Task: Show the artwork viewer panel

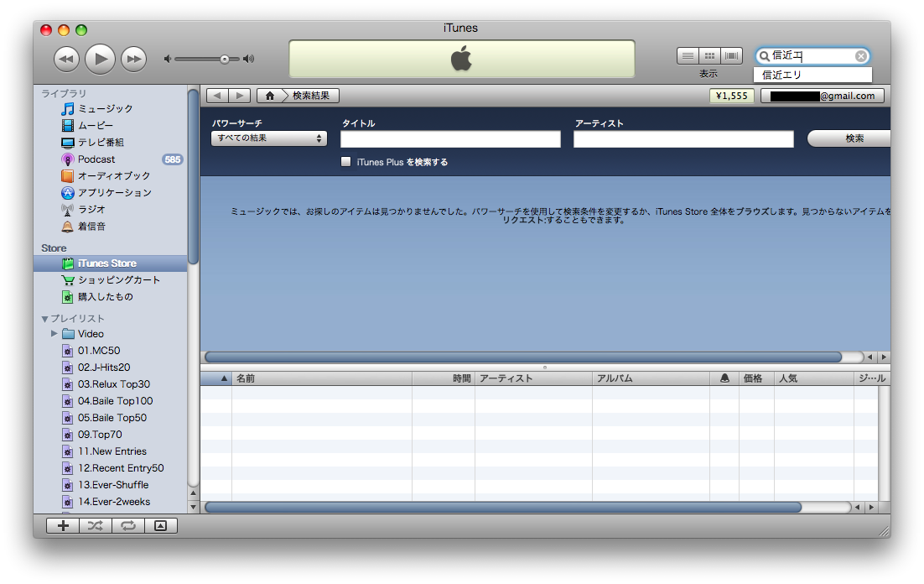Action: click(161, 525)
